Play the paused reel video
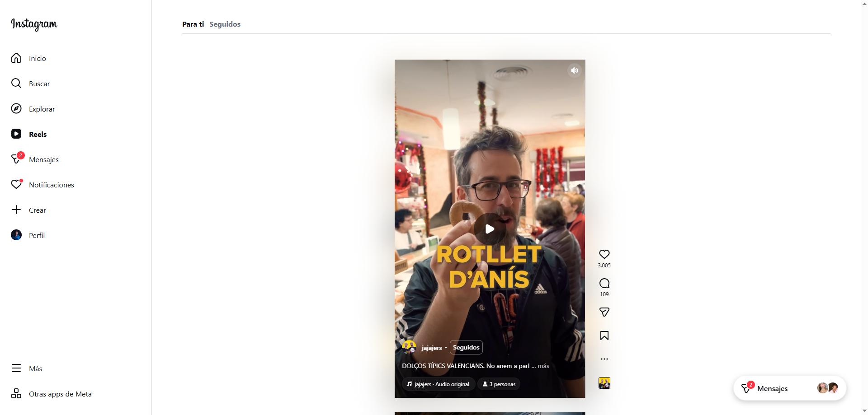Viewport: 868px width, 415px height. 490,229
